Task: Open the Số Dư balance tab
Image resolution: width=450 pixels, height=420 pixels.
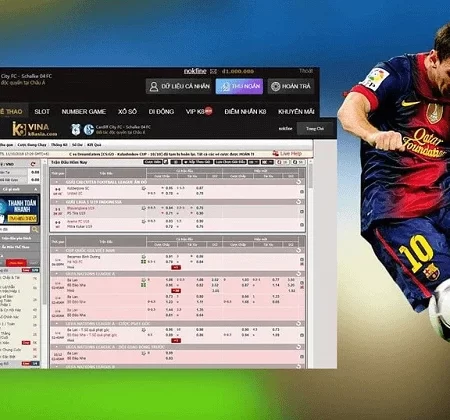Action: [77, 145]
